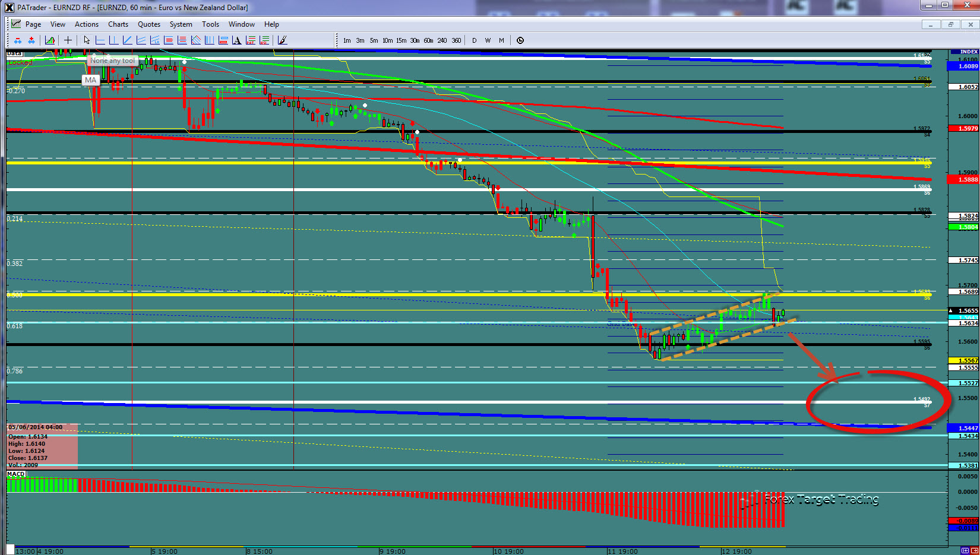
Task: Switch chart to 60m timeframe
Action: pyautogui.click(x=428, y=41)
